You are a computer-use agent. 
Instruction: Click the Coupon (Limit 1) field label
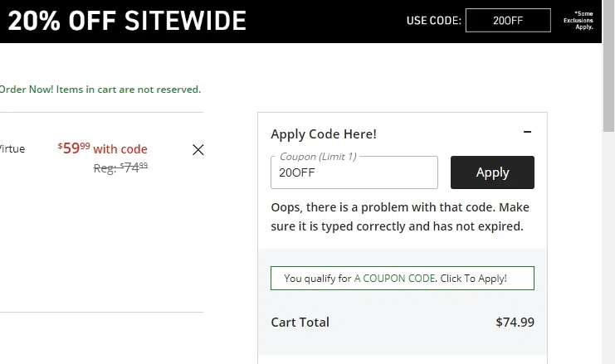click(319, 156)
